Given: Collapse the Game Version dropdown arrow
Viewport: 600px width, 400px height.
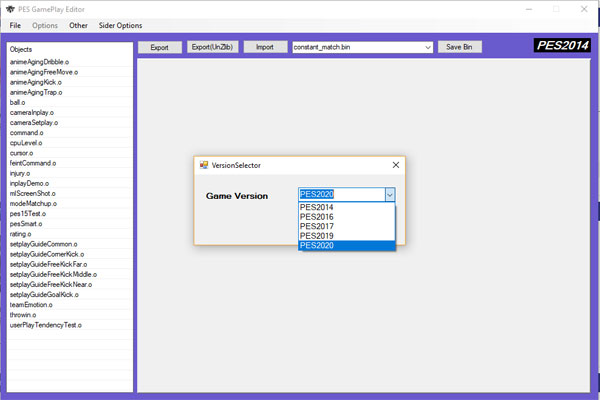Looking at the screenshot, I should [x=390, y=195].
